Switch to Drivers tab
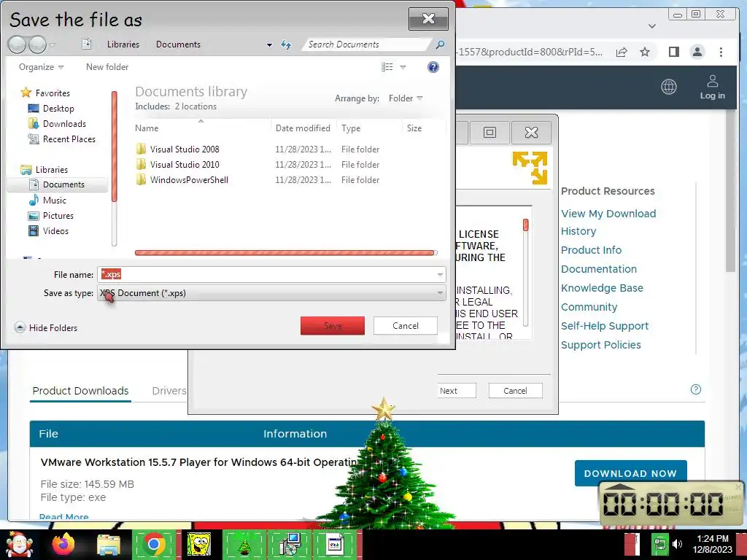The height and width of the screenshot is (560, 747). (x=169, y=391)
